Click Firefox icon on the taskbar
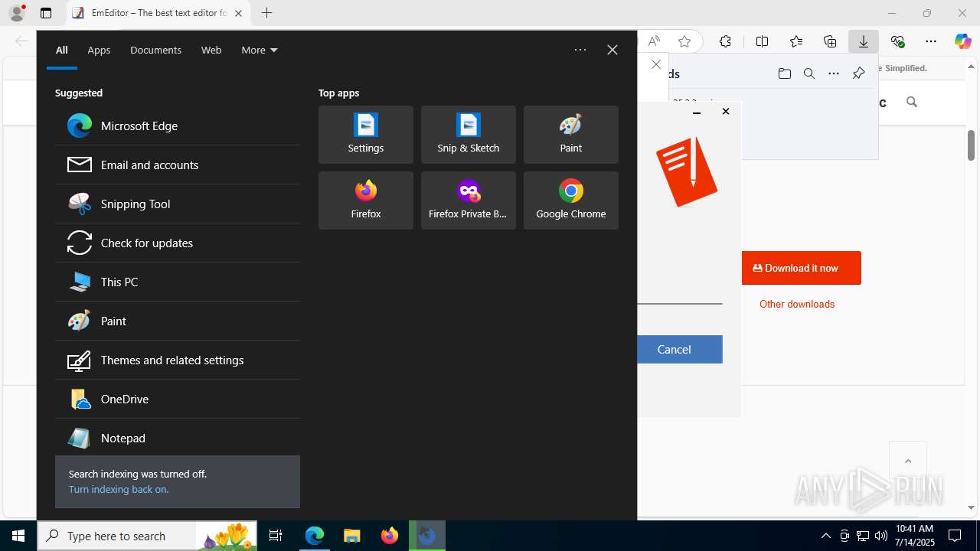This screenshot has height=551, width=980. click(x=390, y=536)
